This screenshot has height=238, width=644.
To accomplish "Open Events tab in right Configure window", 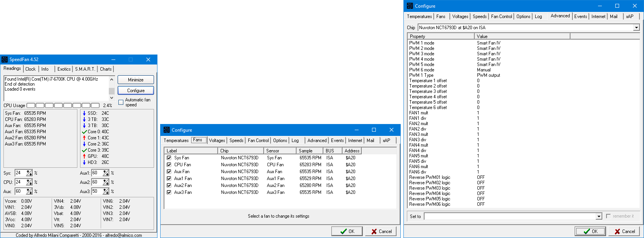I will [580, 17].
